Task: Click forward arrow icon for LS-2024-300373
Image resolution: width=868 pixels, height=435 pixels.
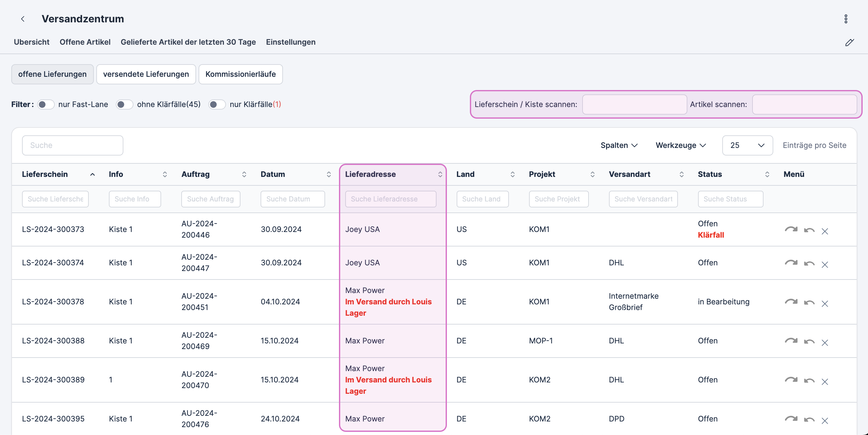Action: point(791,230)
